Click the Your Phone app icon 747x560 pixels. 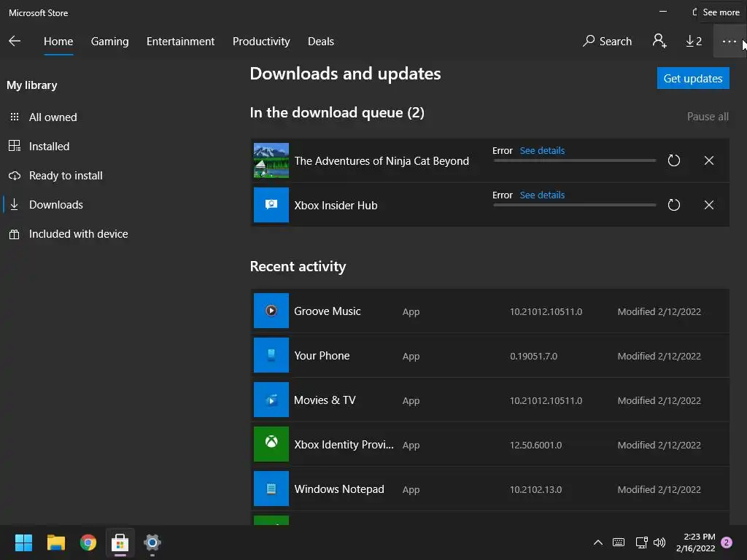pyautogui.click(x=271, y=355)
